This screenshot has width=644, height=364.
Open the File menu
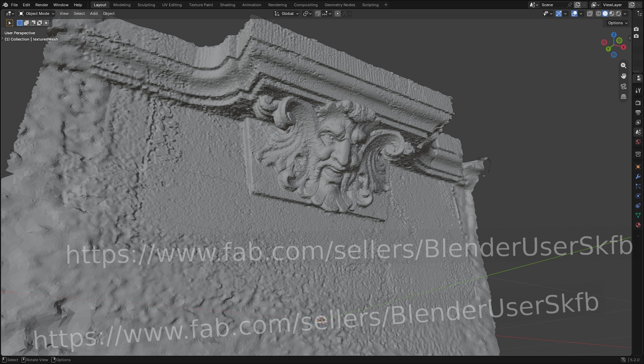click(x=14, y=5)
